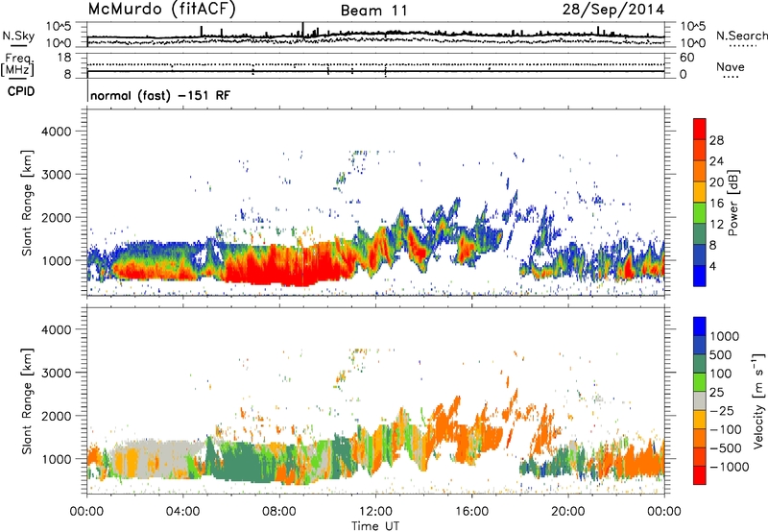Click the N.Search legend label
The height and width of the screenshot is (532, 768).
(x=741, y=36)
